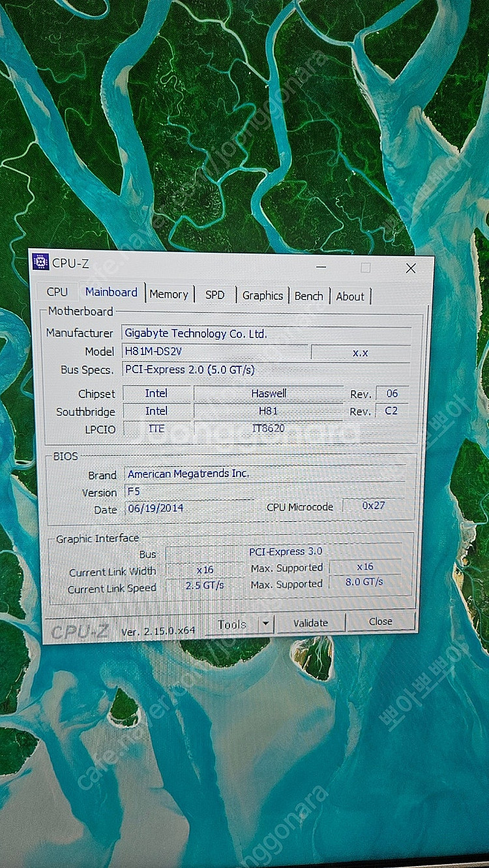Click the LPCIO label

100,429
